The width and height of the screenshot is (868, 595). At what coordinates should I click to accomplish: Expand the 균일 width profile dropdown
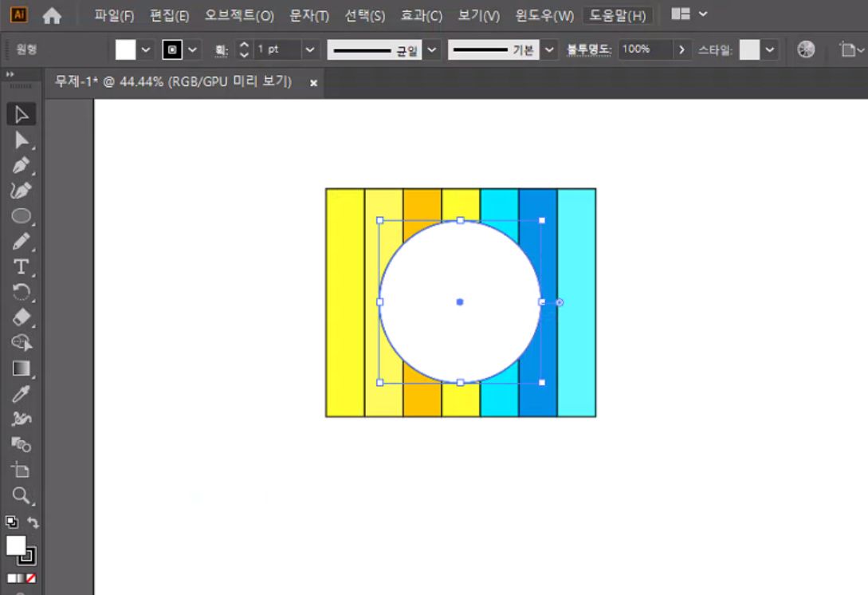click(431, 49)
